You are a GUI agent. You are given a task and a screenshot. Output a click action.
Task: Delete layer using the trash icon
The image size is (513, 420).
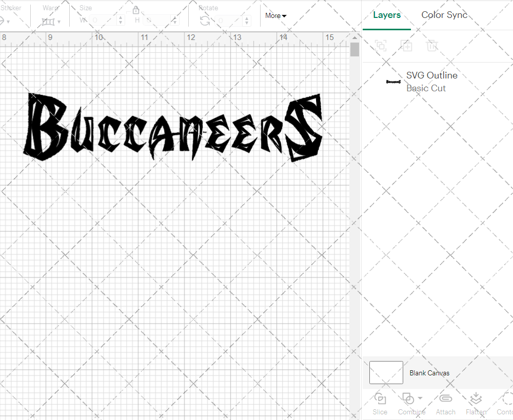[x=432, y=46]
